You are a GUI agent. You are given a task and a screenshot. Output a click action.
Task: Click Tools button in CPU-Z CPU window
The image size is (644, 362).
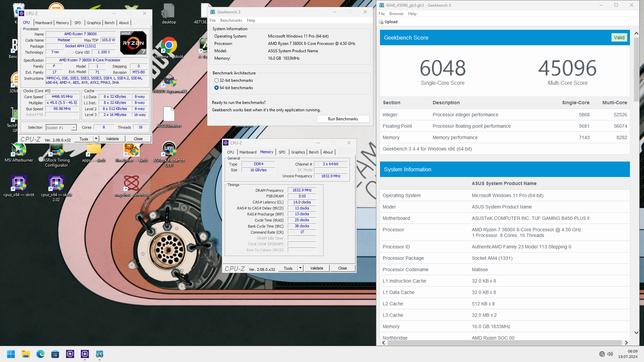pyautogui.click(x=84, y=139)
